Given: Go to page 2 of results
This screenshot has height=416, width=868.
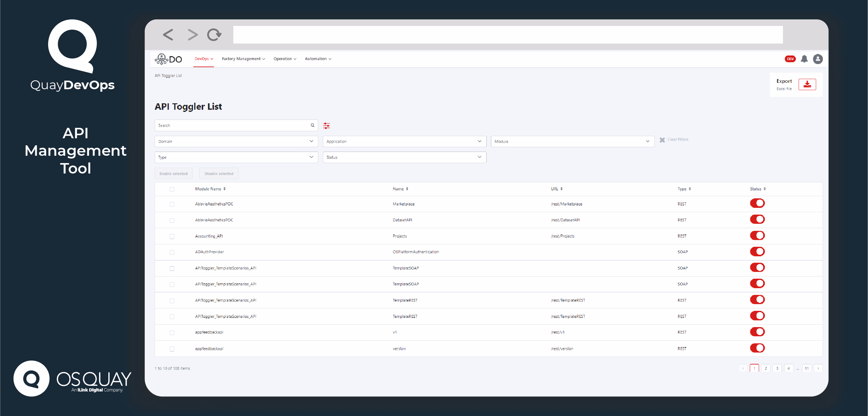Looking at the screenshot, I should [765, 368].
